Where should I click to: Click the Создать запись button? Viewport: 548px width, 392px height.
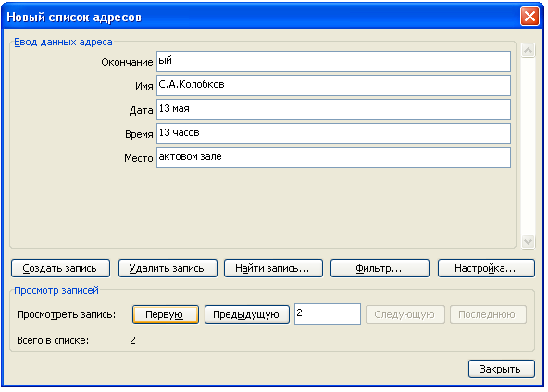[60, 268]
